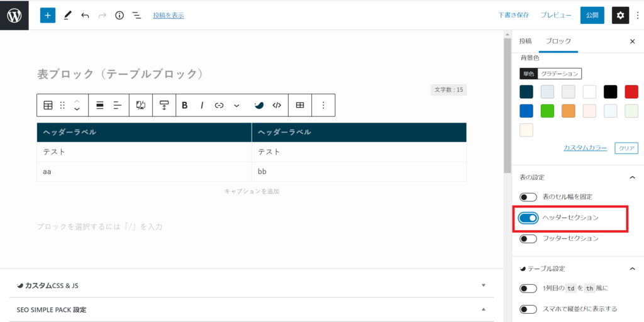The width and height of the screenshot is (644, 322).
Task: Click the table cell containing aa
Action: [144, 172]
